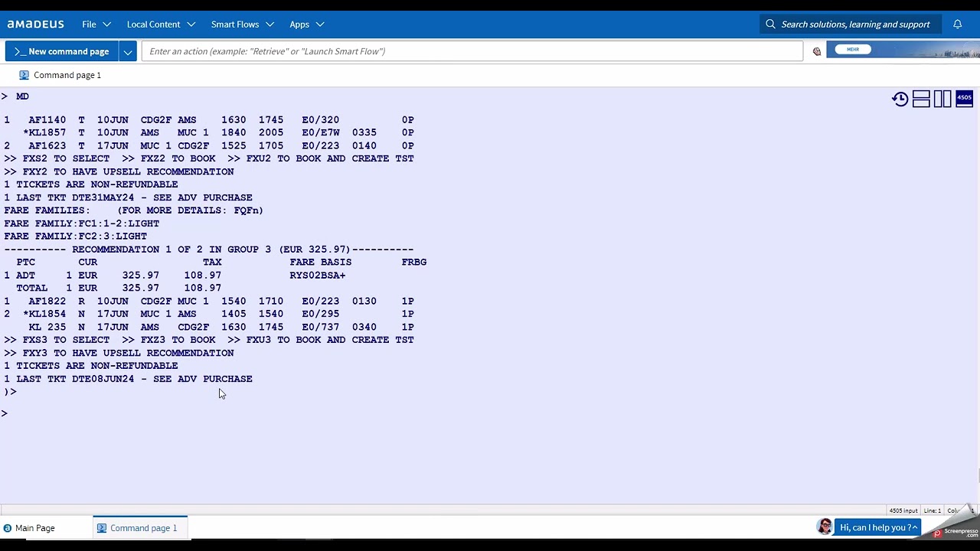Click KL1857 flight row
This screenshot has height=551, width=980.
pos(218,132)
